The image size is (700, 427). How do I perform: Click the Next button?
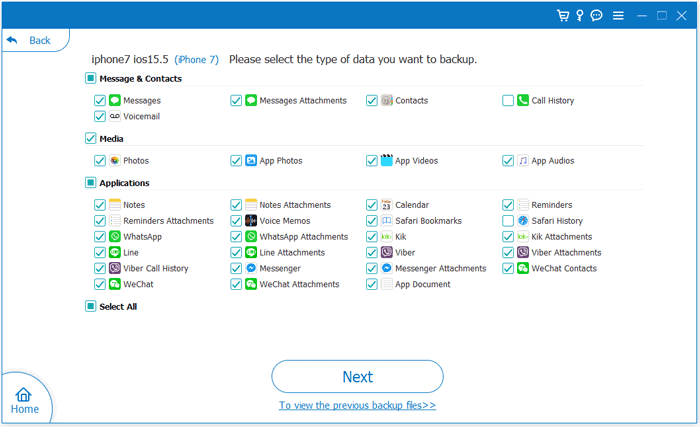[x=357, y=377]
